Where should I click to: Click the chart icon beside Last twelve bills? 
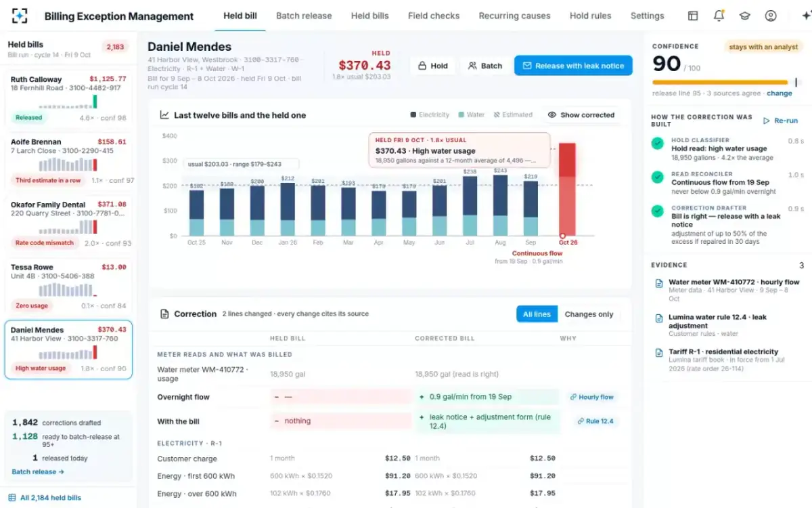[x=164, y=115]
